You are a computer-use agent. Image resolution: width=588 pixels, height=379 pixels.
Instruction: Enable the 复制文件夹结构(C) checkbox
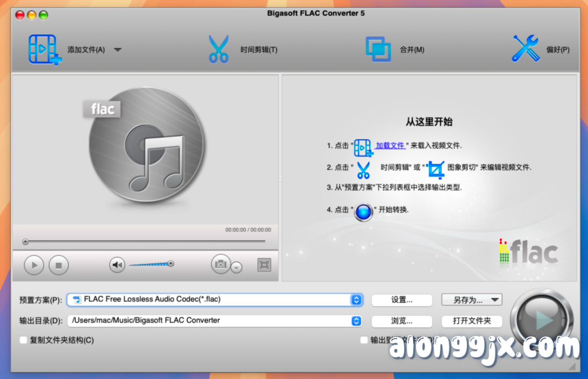23,340
